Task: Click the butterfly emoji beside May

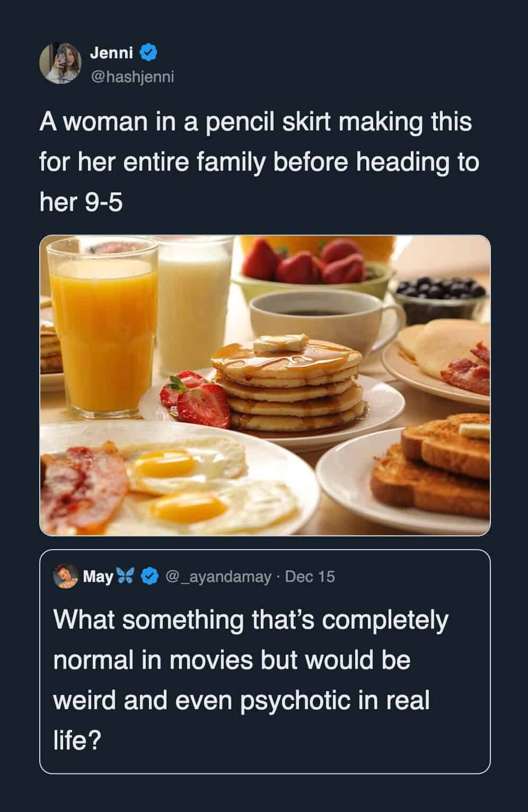Action: [127, 576]
